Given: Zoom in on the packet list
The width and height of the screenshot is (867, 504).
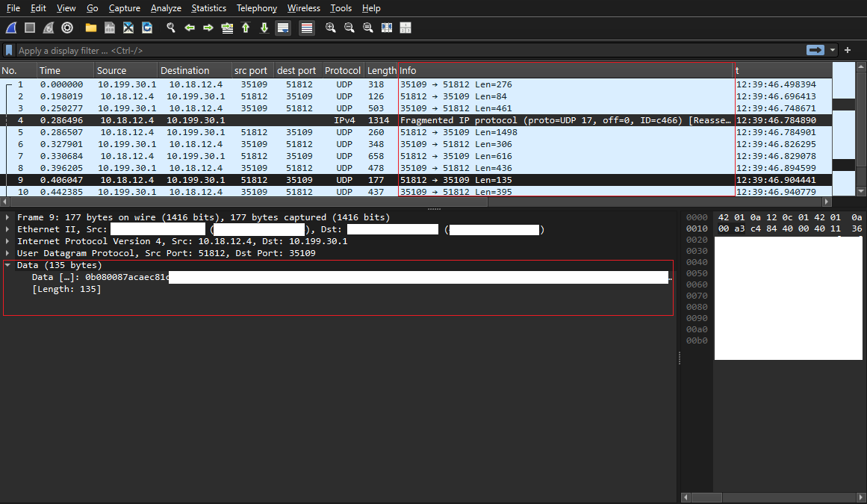Looking at the screenshot, I should (x=330, y=28).
